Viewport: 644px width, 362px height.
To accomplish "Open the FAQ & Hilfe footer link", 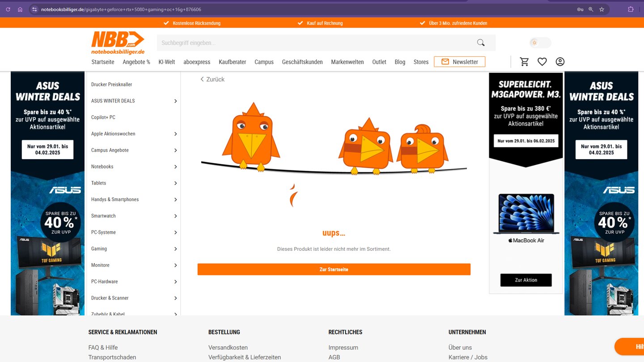I will pos(103,348).
